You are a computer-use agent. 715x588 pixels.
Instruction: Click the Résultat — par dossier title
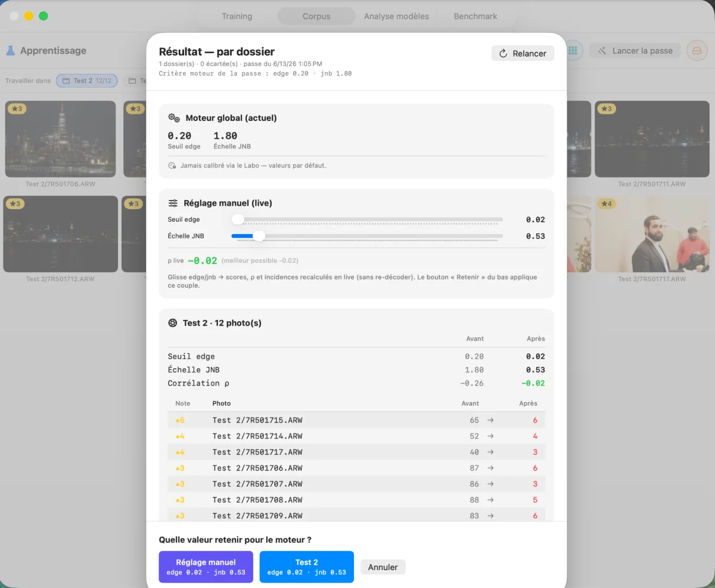pos(217,52)
